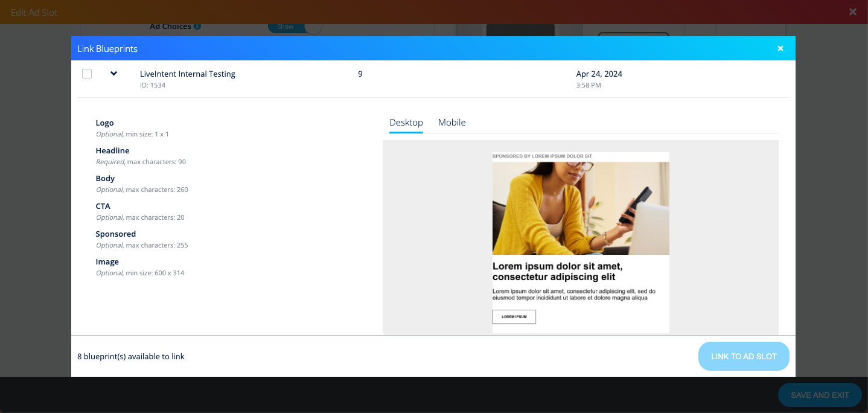Viewport: 868px width, 413px height.
Task: Click the Ad Choices info icon
Action: 197,27
